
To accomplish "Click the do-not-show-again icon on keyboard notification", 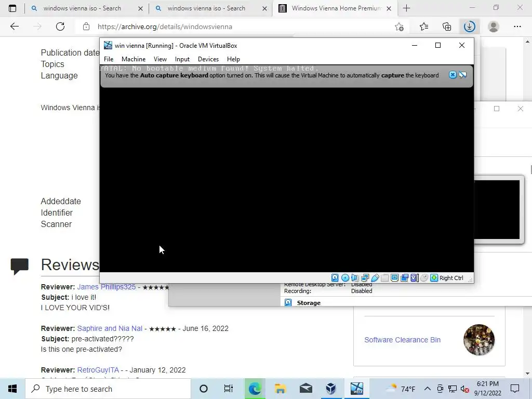I will point(463,75).
